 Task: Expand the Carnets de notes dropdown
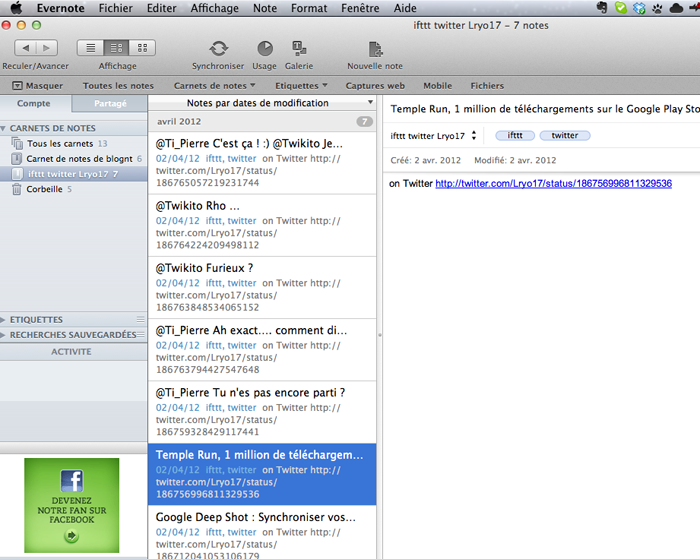(x=214, y=86)
